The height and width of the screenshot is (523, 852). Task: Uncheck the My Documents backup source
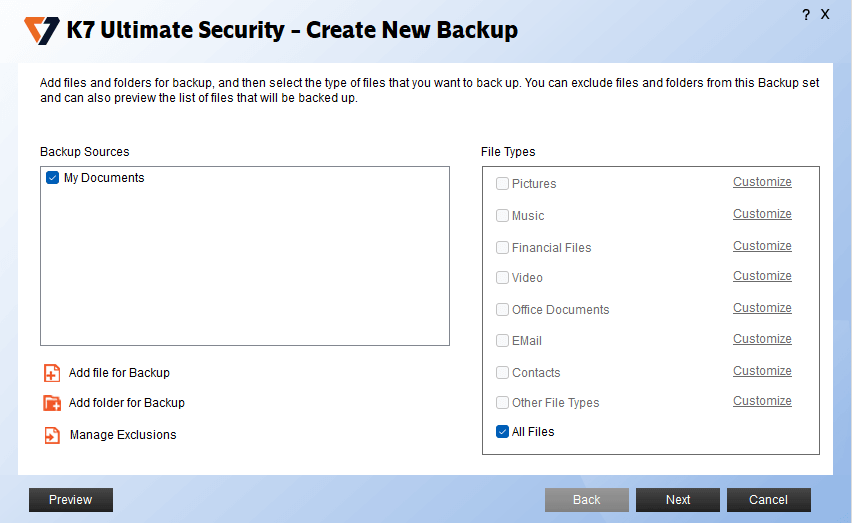[53, 178]
